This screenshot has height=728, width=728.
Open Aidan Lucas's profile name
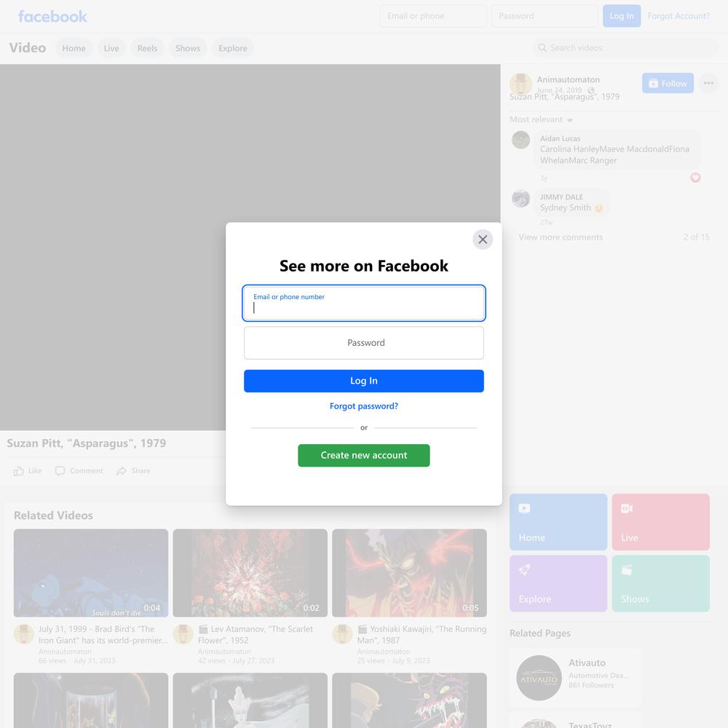[560, 138]
